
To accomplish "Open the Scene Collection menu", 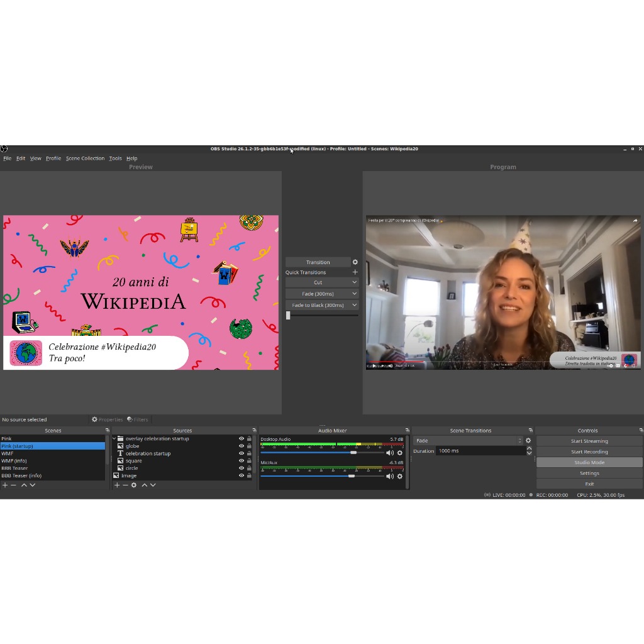I will (x=85, y=158).
